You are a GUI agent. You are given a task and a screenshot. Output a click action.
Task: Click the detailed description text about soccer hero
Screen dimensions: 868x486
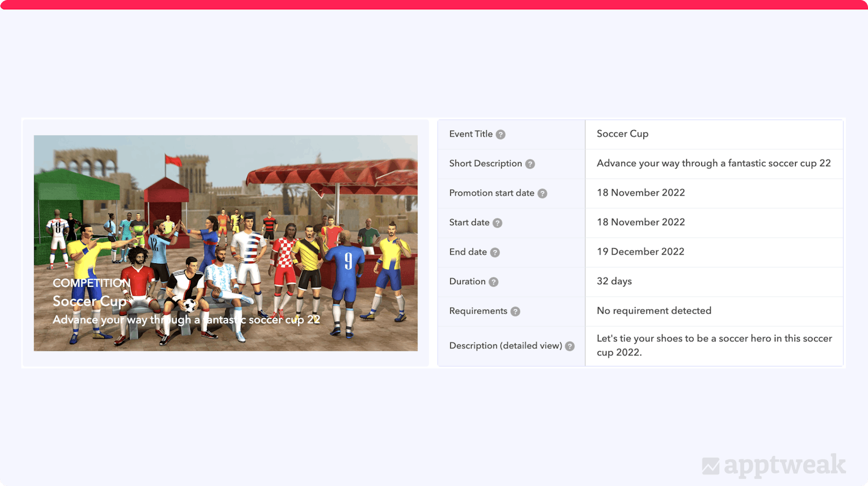coord(714,345)
